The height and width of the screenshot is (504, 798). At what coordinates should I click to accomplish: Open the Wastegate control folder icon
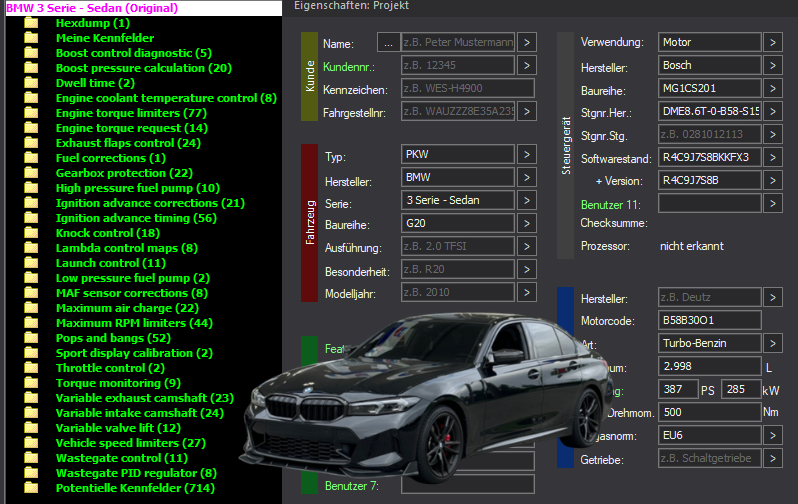tap(32, 458)
